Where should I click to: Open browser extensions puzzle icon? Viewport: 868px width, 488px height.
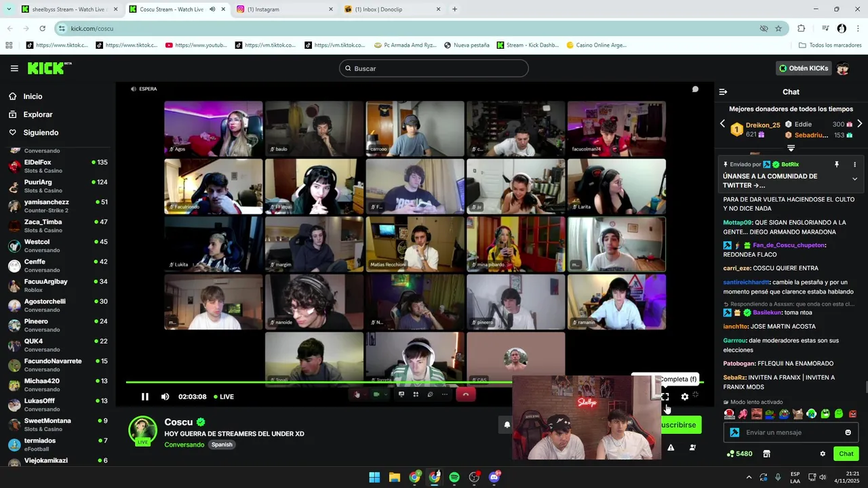(801, 28)
